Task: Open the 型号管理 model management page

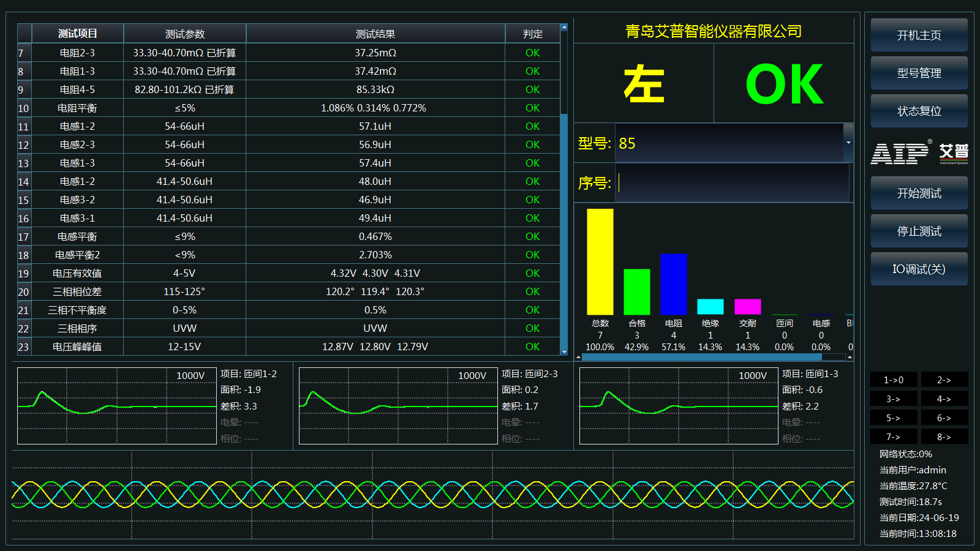Action: tap(919, 73)
